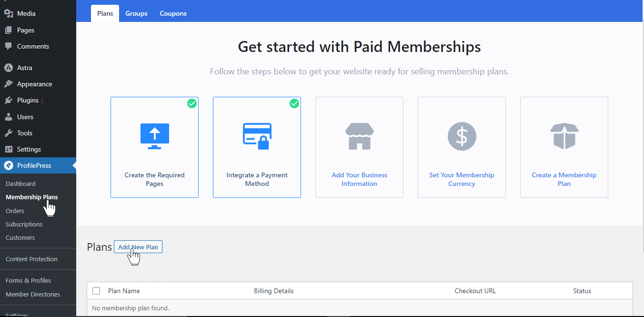Click the monitor upload icon for required pages
Screen dimensions: 644x317
click(155, 136)
